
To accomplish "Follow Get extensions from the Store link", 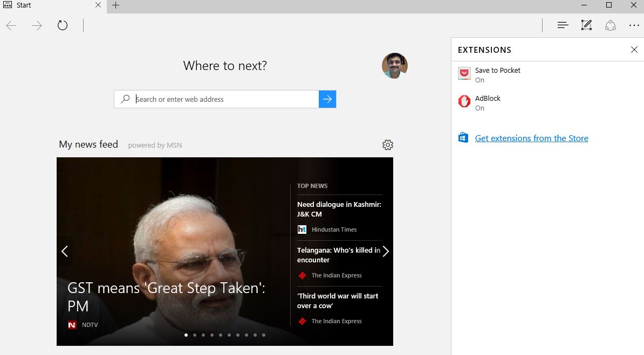I will tap(531, 138).
